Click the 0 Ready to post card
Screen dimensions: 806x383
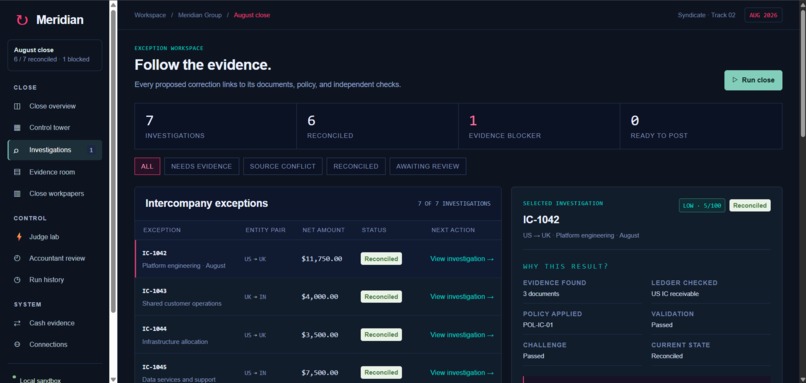(701, 126)
